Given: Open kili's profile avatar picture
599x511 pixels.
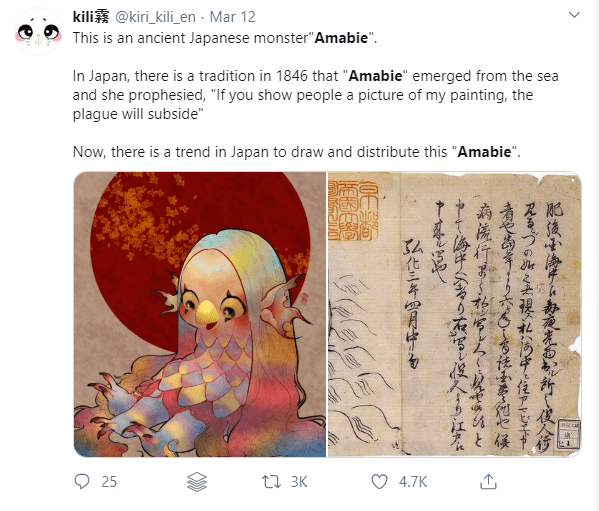Looking at the screenshot, I should pos(38,33).
